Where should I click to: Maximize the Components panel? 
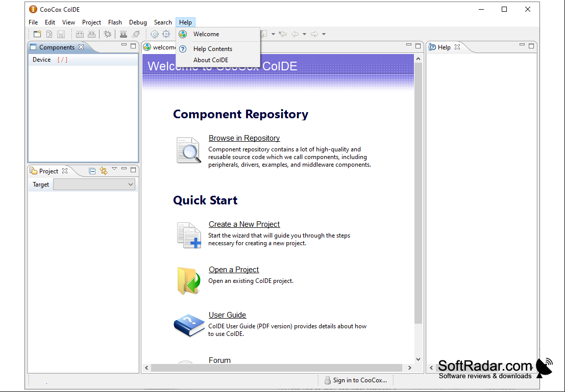coord(133,46)
